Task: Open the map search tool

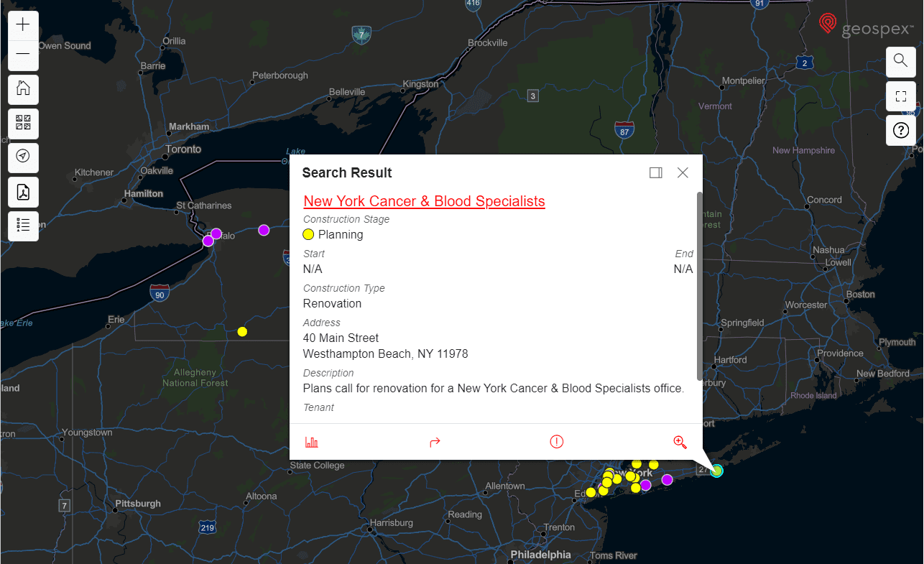Action: tap(900, 60)
